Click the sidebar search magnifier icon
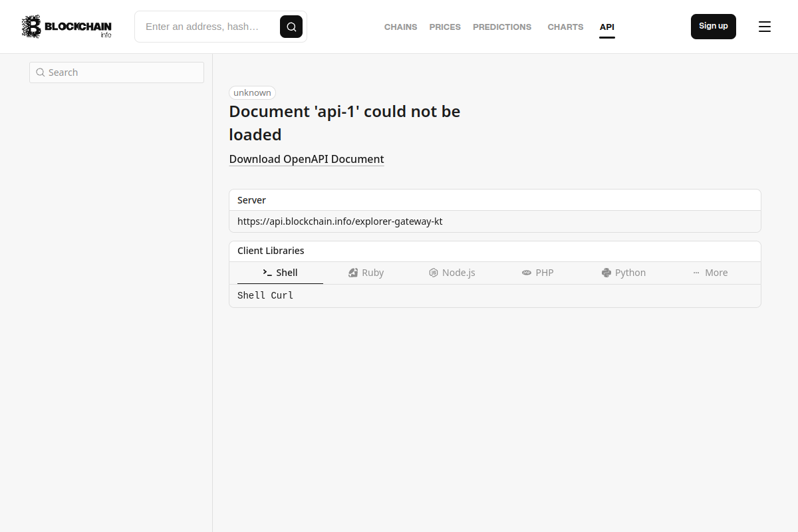 click(x=41, y=72)
